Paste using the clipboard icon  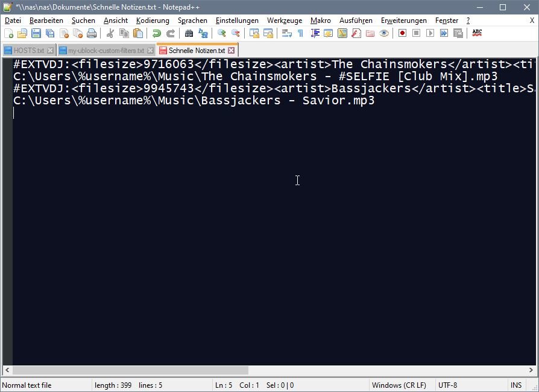pos(138,33)
